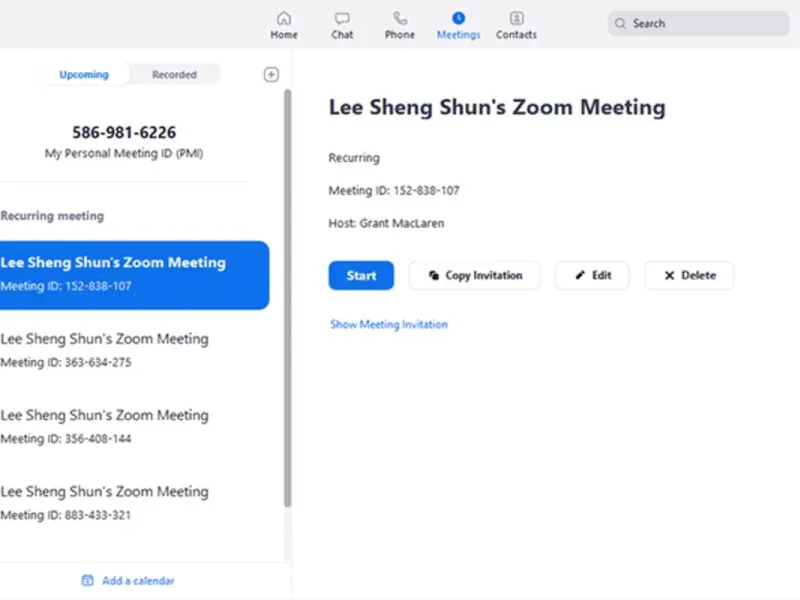Image resolution: width=800 pixels, height=600 pixels.
Task: Select meeting with ID 152-838-107 in list
Action: 135,275
